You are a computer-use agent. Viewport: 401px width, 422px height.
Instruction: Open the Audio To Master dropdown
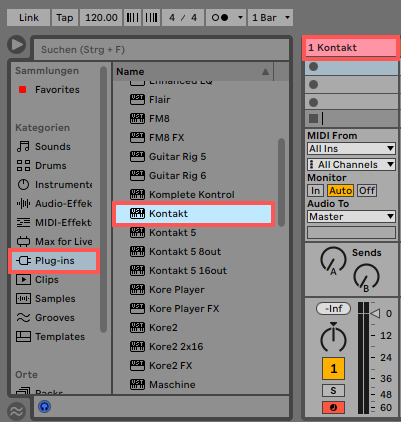[351, 217]
